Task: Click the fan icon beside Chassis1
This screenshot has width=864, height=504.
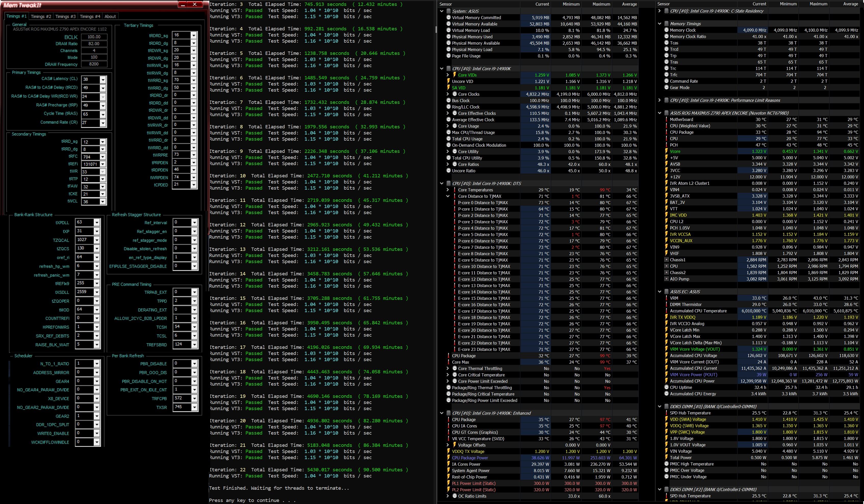Action: [666, 260]
